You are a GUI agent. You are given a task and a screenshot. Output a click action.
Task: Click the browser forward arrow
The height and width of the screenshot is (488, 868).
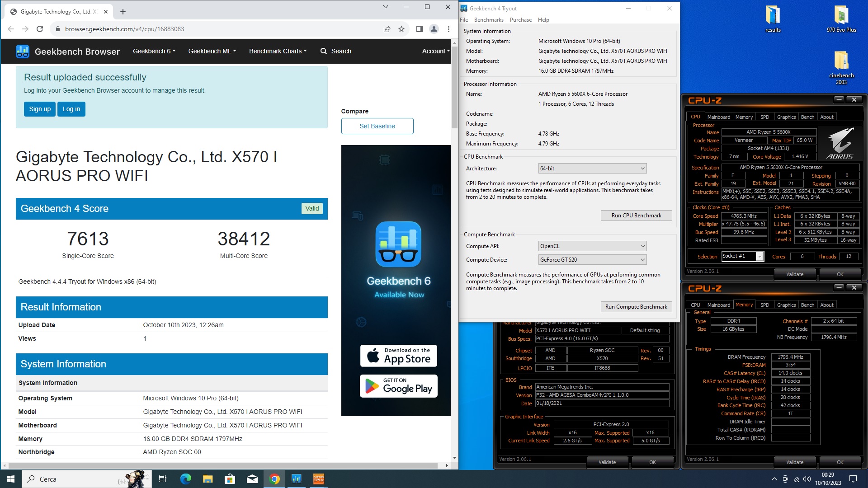click(x=25, y=29)
